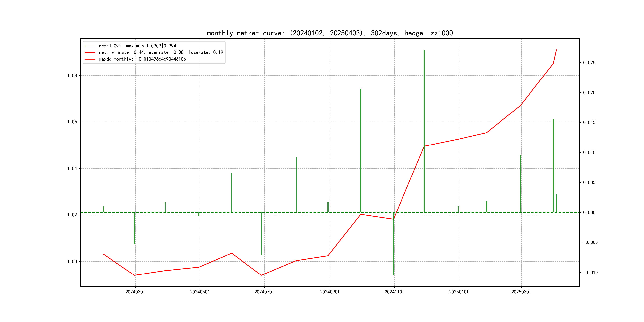Click left y-axis tick label 1.04
The image size is (644, 322).
72,169
